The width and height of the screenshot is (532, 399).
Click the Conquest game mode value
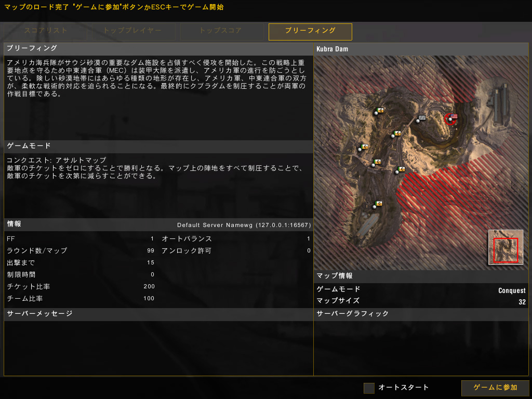coord(512,290)
